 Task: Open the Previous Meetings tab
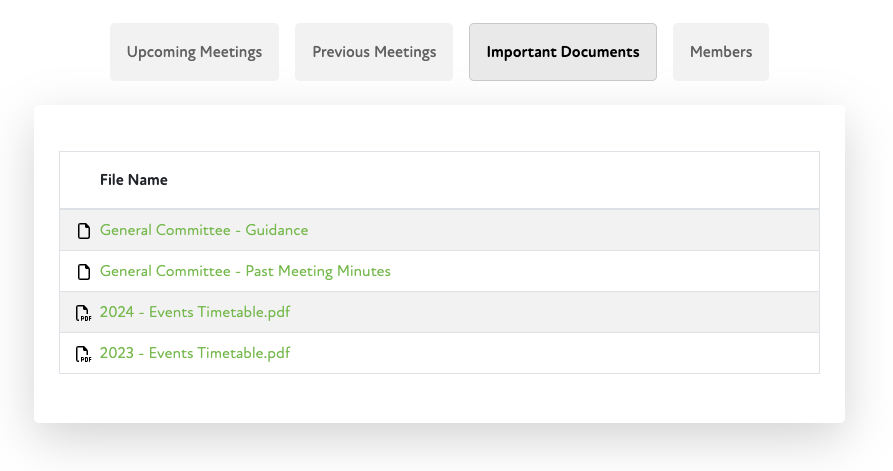click(374, 52)
